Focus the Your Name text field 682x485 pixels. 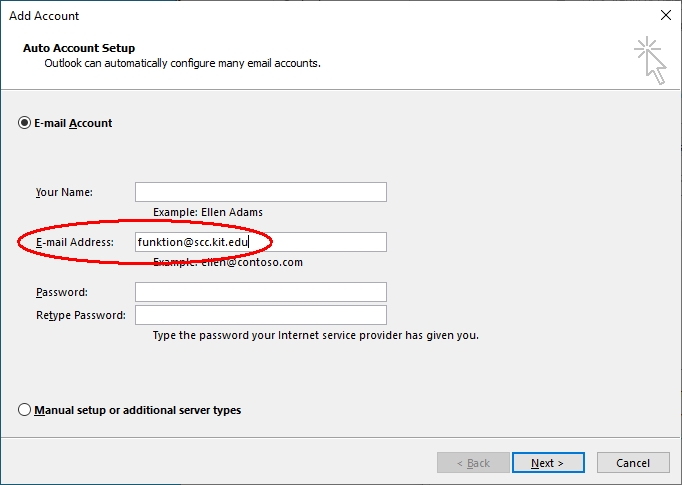[x=261, y=192]
